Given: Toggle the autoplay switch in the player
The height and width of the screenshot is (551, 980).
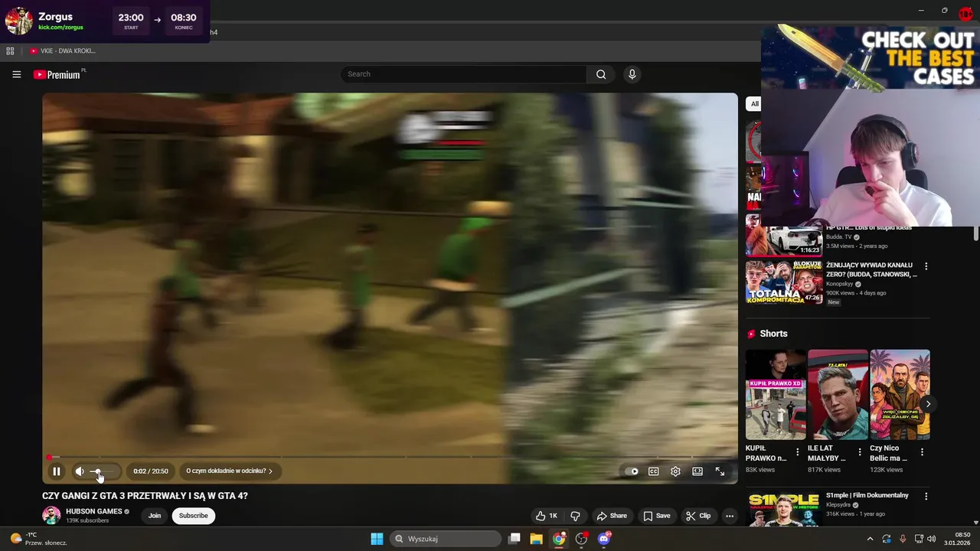Looking at the screenshot, I should pyautogui.click(x=632, y=471).
